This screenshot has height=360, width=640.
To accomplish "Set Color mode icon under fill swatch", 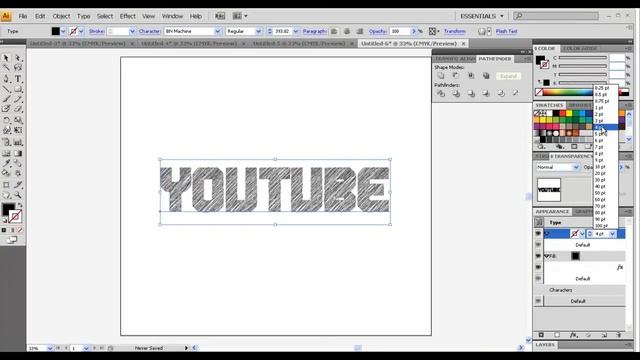I will (x=4, y=230).
